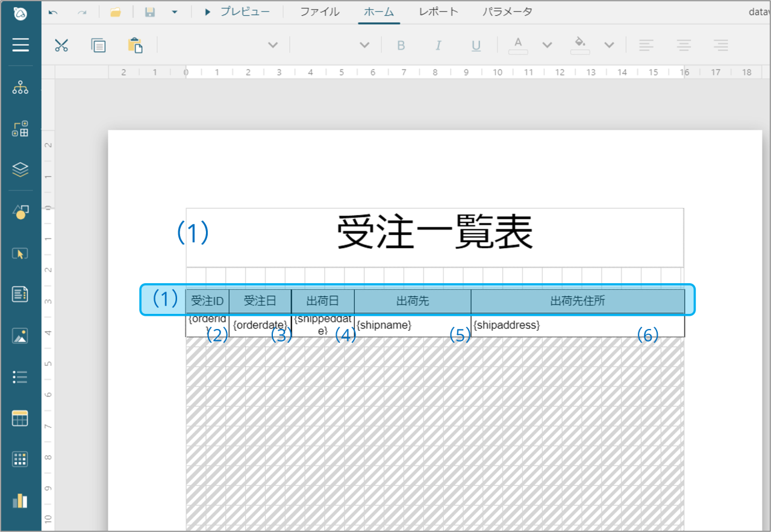The width and height of the screenshot is (771, 532).
Task: Expand the text color dropdown arrow
Action: click(x=547, y=45)
